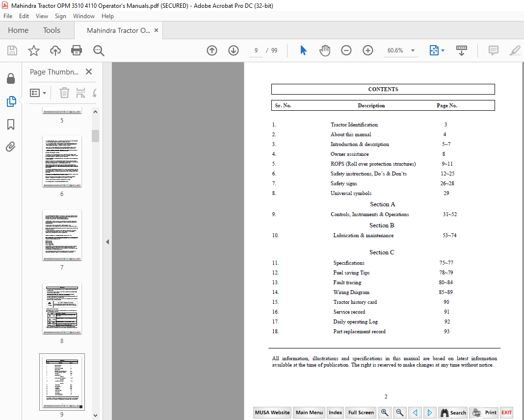
Task: Open the Window menu
Action: pos(84,16)
